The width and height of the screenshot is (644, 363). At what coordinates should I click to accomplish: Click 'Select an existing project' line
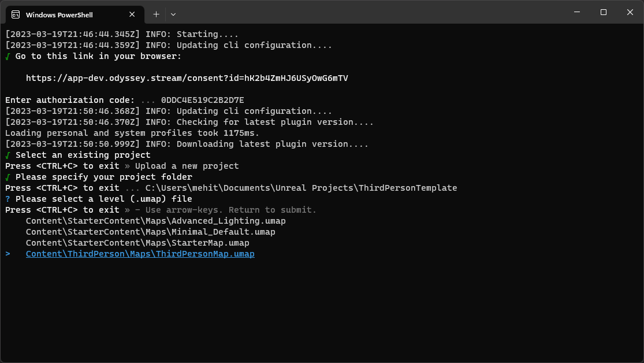click(x=83, y=155)
